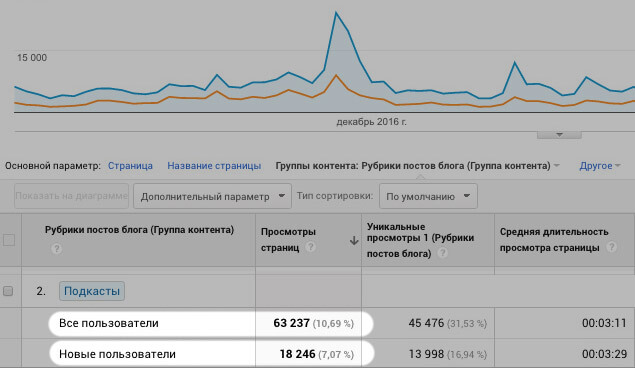Open help icon next to Просмотры страниц

[311, 247]
